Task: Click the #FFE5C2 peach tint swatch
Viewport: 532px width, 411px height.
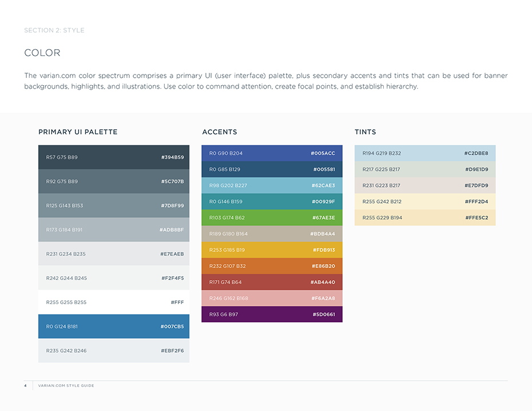Action: 425,218
